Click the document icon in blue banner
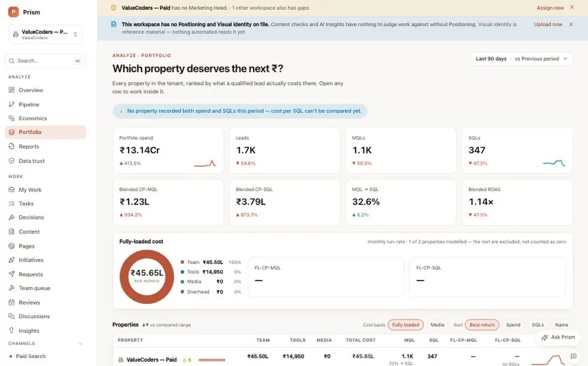The height and width of the screenshot is (366, 588). pos(114,24)
